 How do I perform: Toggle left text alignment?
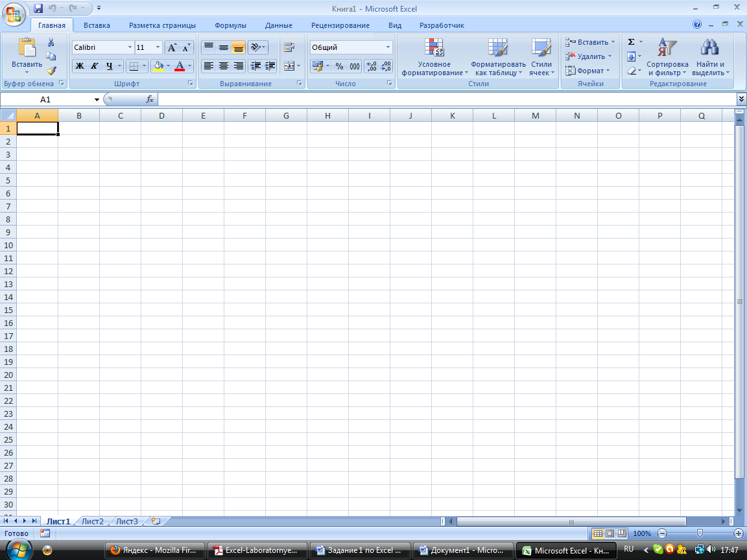click(209, 66)
